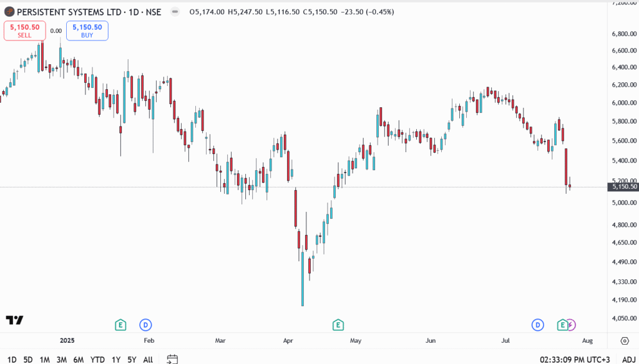The height and width of the screenshot is (364, 639).
Task: Click the 6,800.00 price scale label
Action: pyautogui.click(x=624, y=34)
